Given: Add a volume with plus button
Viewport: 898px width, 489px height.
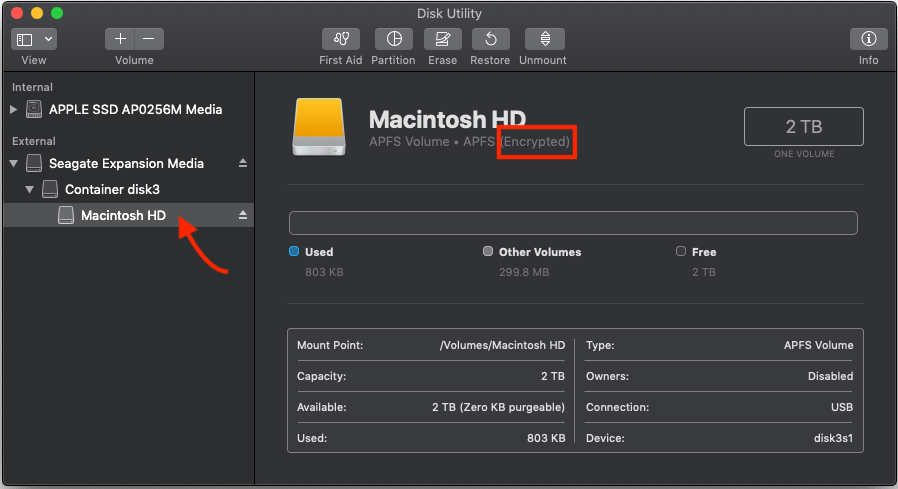Looking at the screenshot, I should 120,39.
